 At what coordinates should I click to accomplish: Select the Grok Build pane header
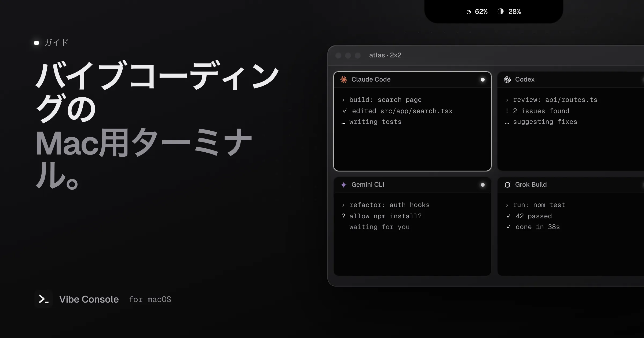[570, 185]
